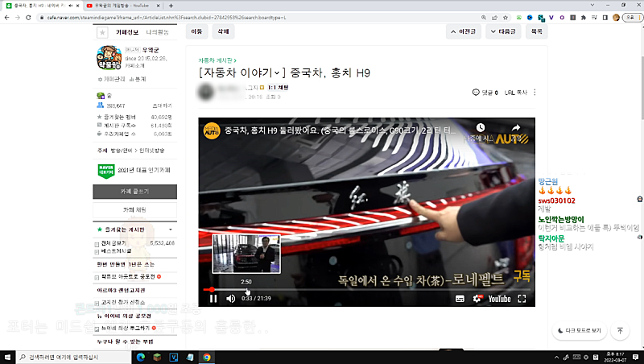Open Chrome media control playlist icon
Viewport: 644px width, 364px height.
pyautogui.click(x=594, y=18)
